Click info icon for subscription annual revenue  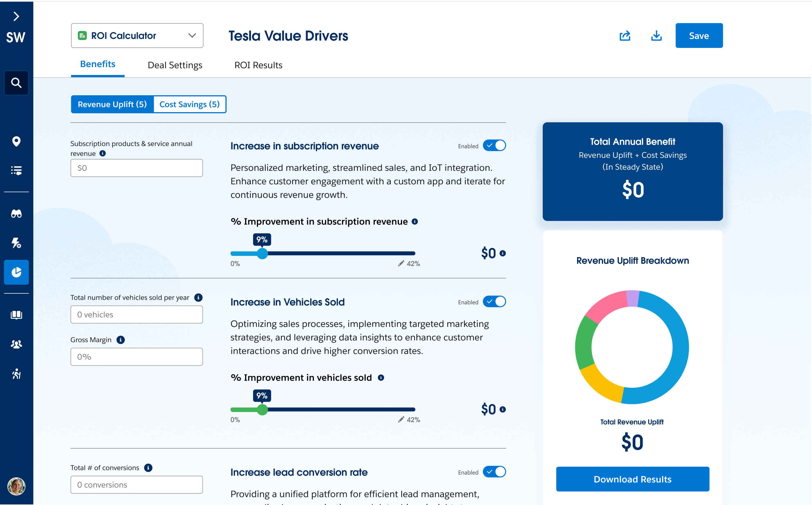click(x=103, y=153)
